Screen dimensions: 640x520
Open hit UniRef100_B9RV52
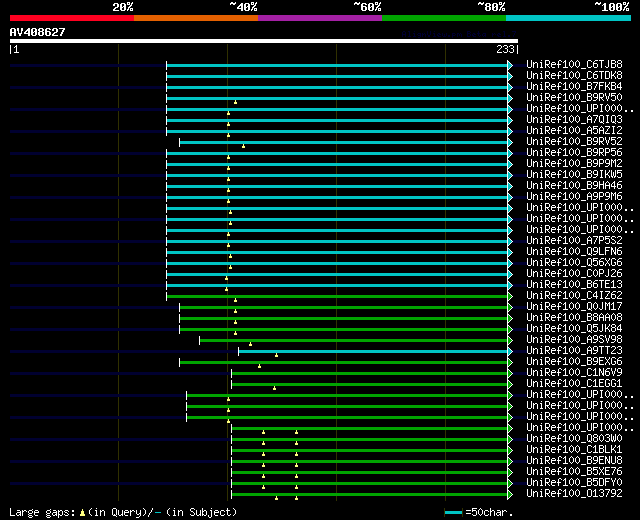point(574,142)
